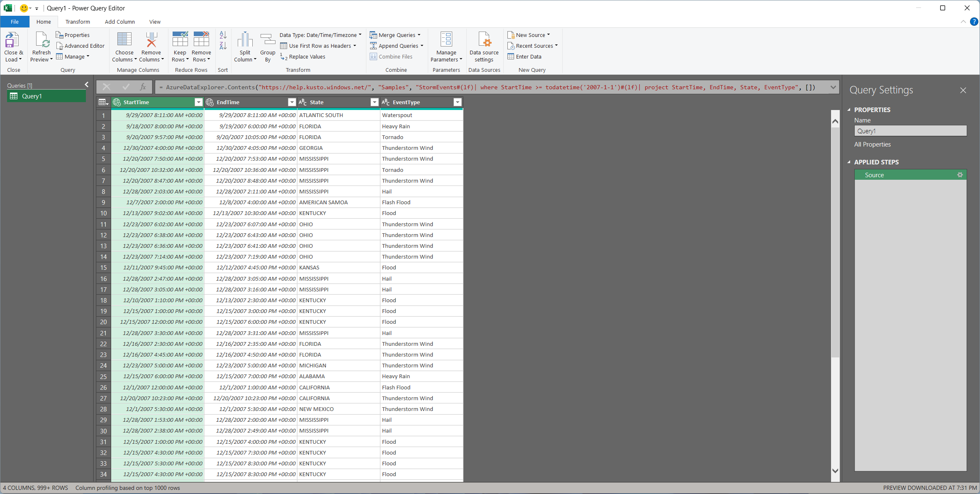Cancel the formula edit with X
Screen dimensions: 980x494
[107, 87]
